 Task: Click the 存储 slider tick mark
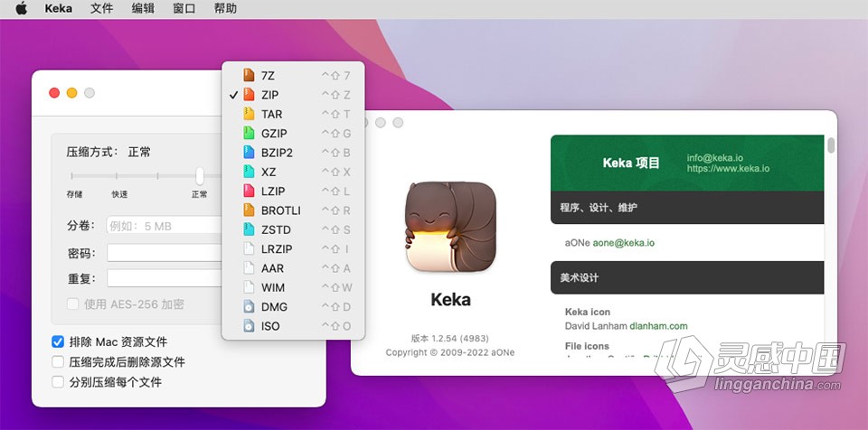(72, 176)
